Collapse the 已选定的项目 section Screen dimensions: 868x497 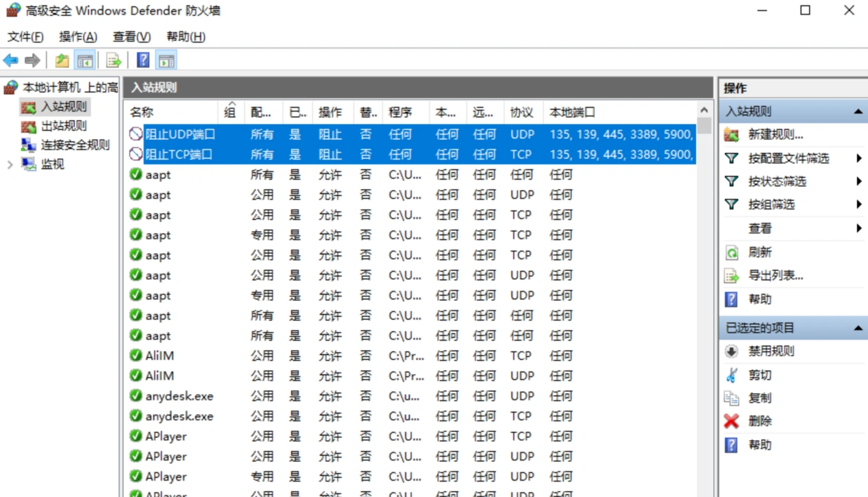858,328
